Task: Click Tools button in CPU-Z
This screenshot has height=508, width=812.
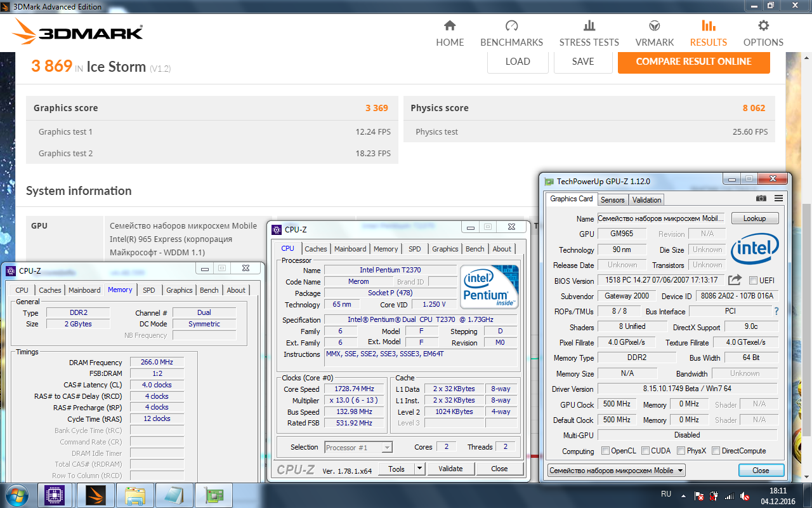Action: pos(396,469)
